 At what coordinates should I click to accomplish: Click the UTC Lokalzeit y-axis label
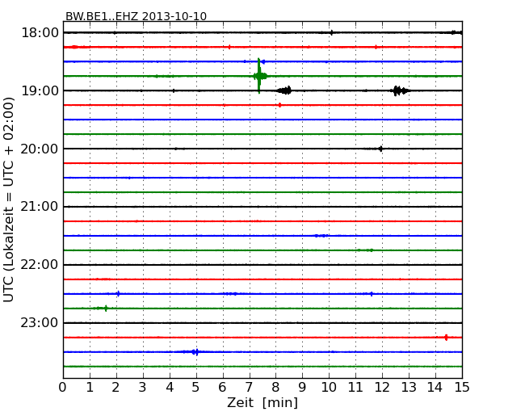(8, 199)
